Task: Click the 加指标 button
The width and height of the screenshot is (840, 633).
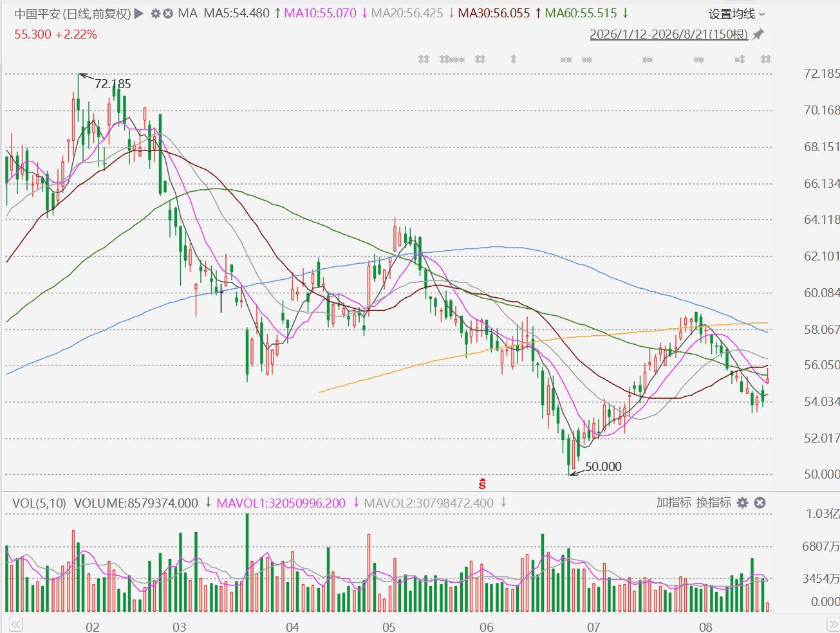Action: point(673,502)
